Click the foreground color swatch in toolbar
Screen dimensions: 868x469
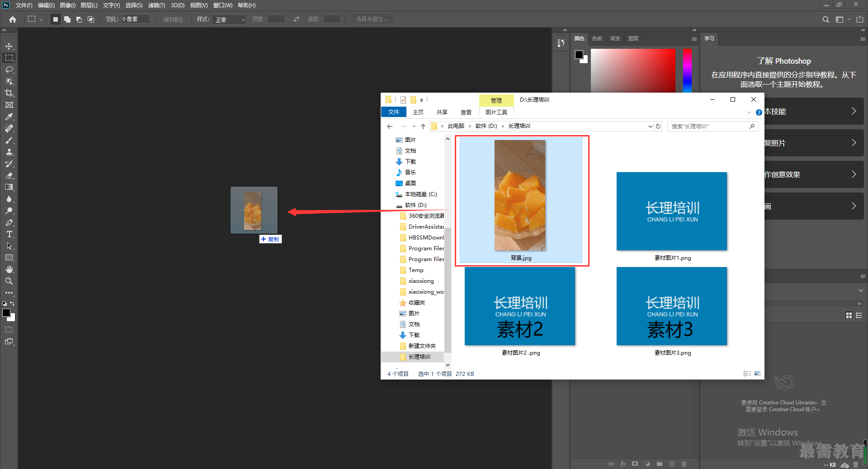[x=6, y=313]
